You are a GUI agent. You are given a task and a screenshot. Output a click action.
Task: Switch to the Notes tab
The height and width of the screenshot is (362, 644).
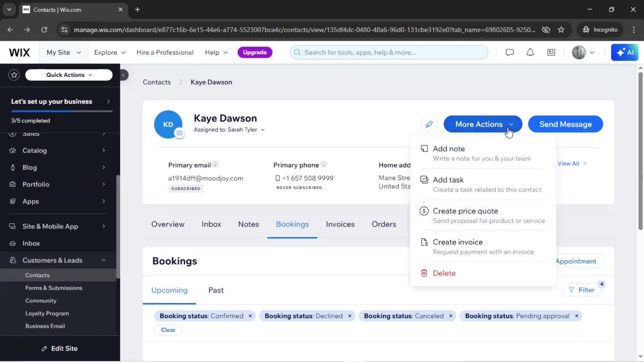click(x=249, y=224)
